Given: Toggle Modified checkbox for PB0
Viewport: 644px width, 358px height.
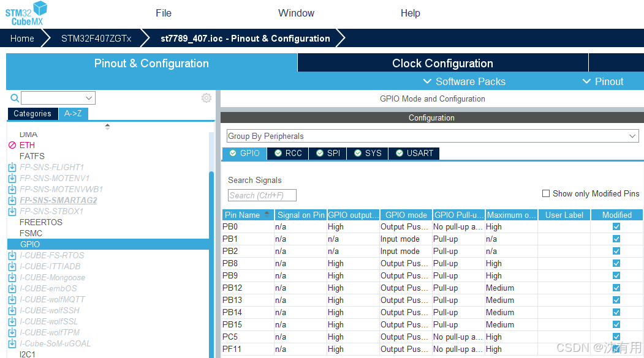Looking at the screenshot, I should pos(616,226).
